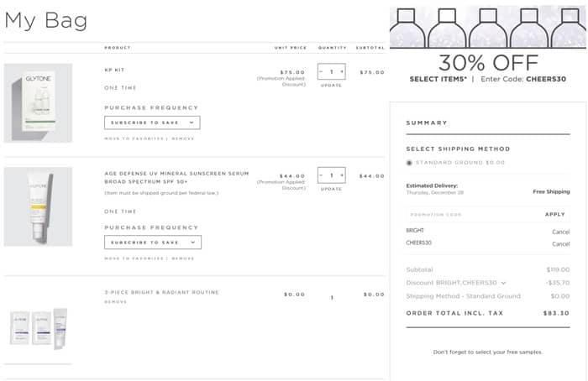Cancel the CHEERS30 promotion code

coord(560,243)
